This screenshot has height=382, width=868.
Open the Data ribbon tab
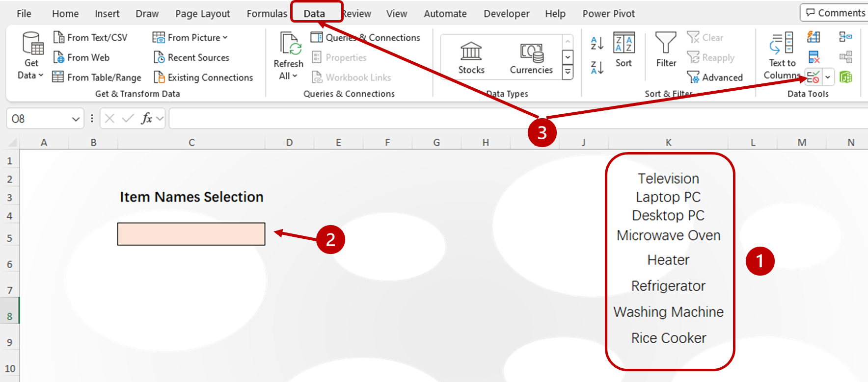click(314, 14)
